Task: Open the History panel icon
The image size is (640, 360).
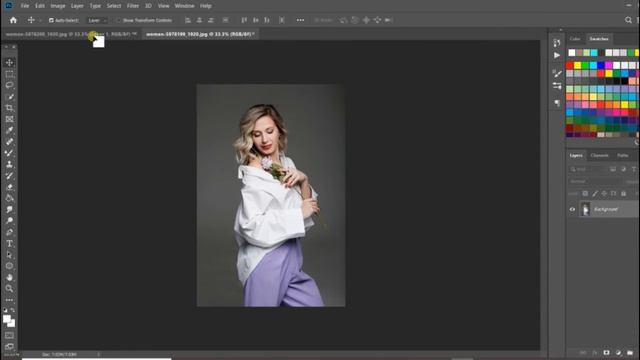Action: pyautogui.click(x=557, y=43)
